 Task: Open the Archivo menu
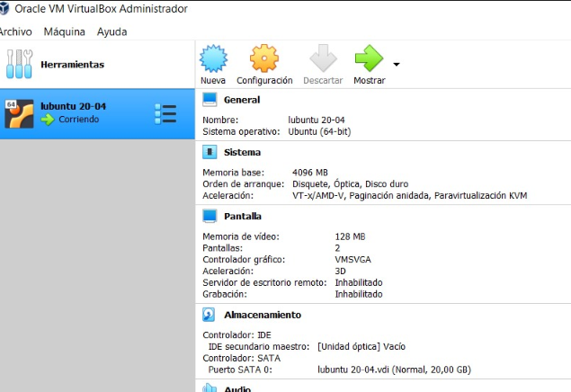click(15, 31)
